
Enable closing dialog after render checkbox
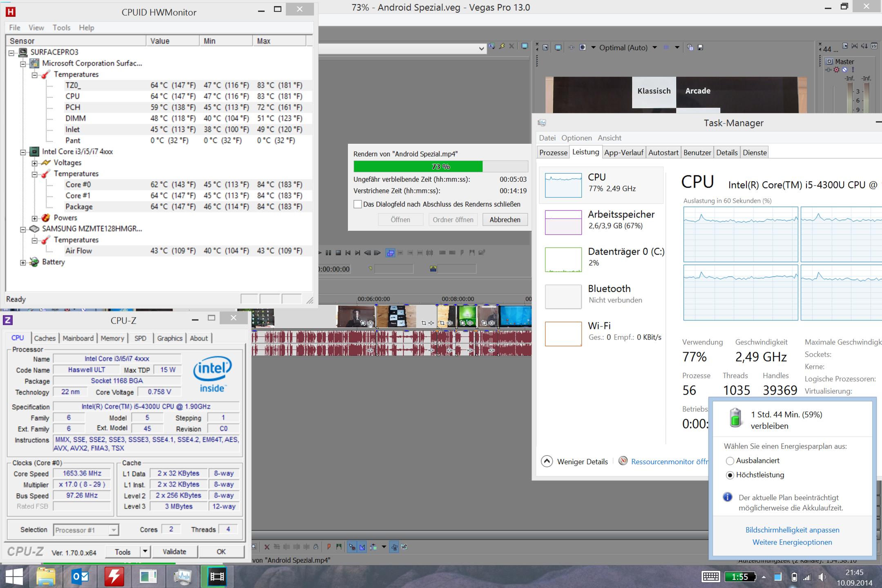tap(358, 204)
